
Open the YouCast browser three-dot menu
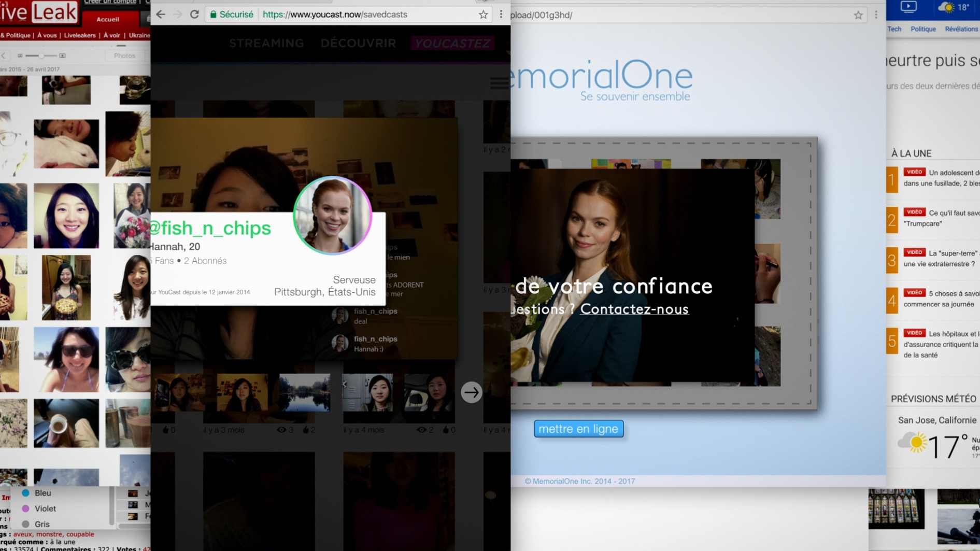(501, 15)
